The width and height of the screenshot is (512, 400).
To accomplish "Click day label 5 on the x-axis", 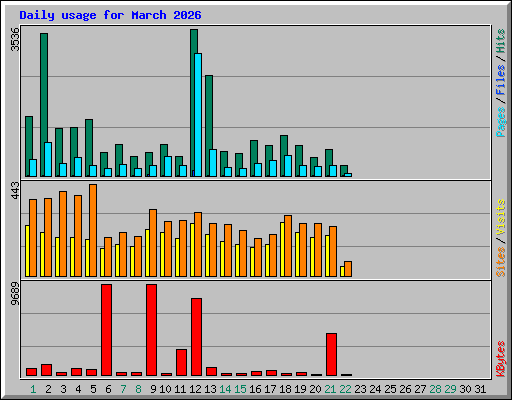I will point(93,389).
